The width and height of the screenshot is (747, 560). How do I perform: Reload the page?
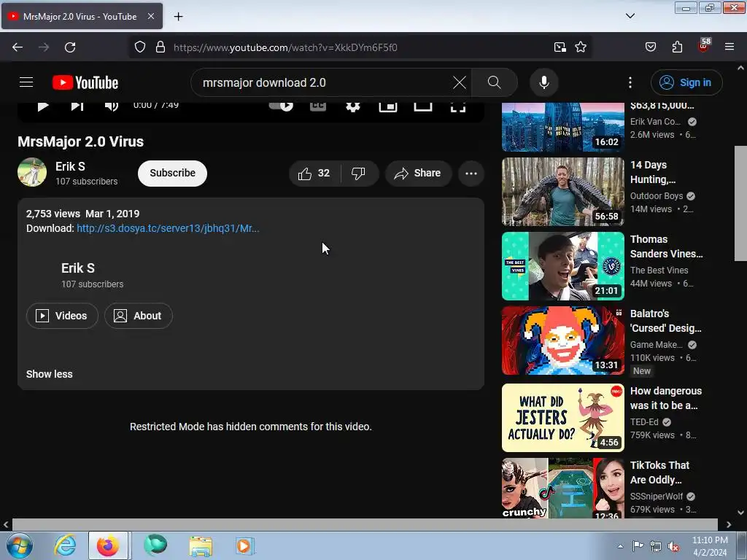tap(70, 47)
